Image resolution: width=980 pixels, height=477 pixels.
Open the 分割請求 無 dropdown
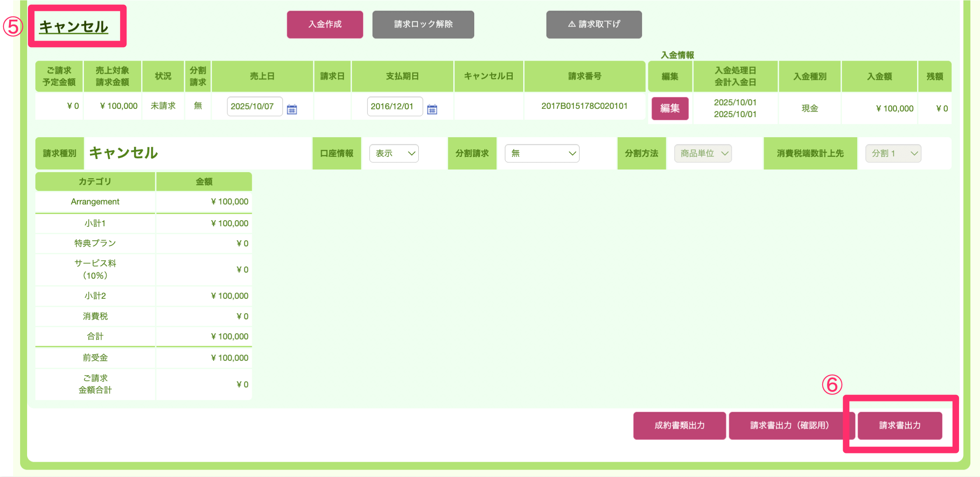(x=542, y=153)
